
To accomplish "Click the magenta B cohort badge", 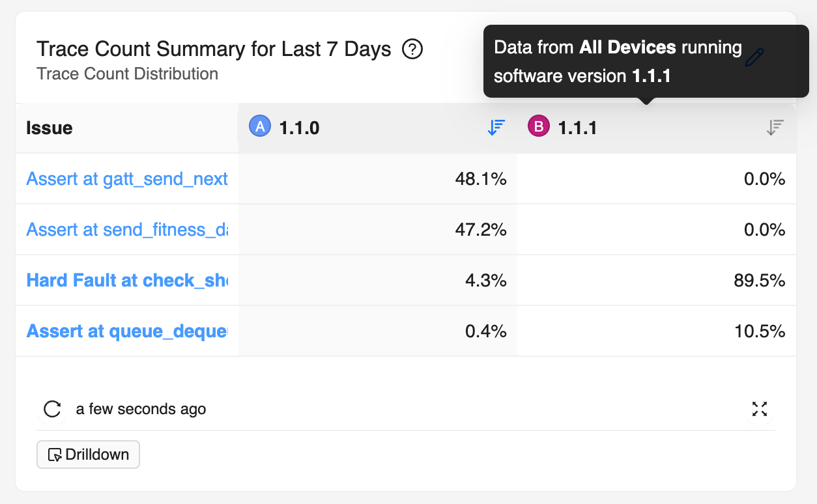I will (x=538, y=126).
